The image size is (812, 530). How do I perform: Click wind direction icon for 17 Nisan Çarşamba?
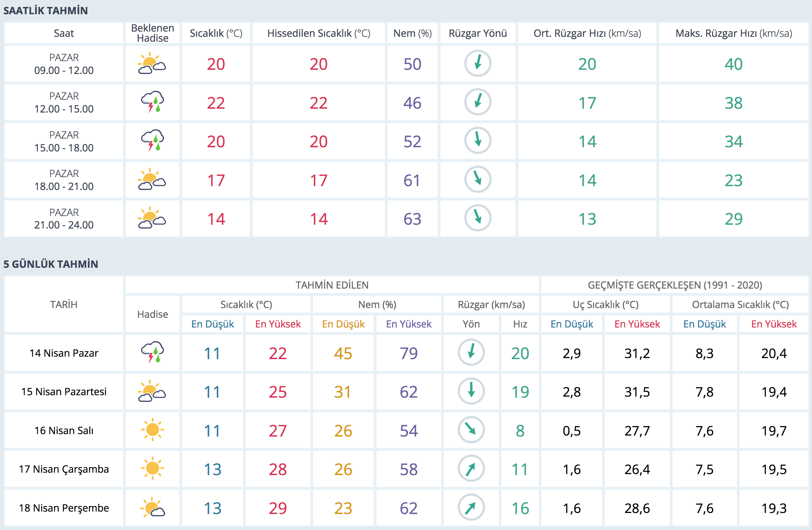click(471, 469)
